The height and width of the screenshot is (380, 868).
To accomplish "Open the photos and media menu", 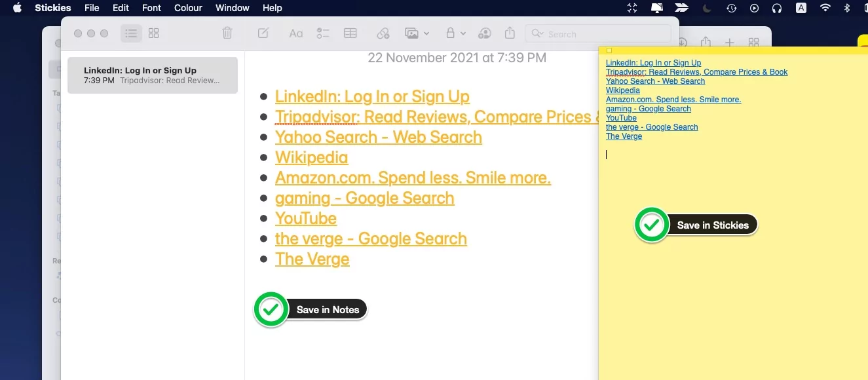I will [417, 33].
